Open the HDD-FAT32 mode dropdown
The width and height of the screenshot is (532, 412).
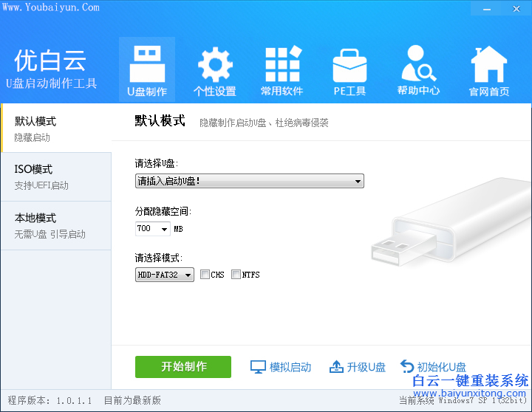164,275
